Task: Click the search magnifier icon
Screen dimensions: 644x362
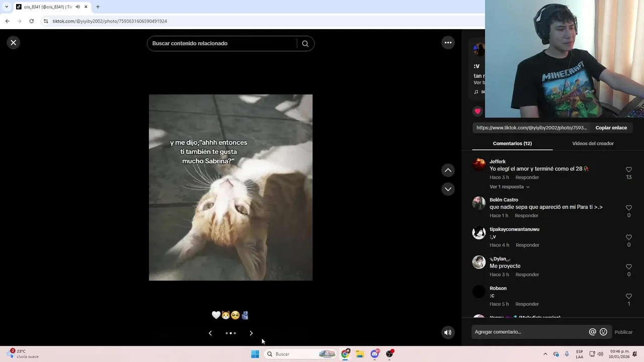Action: pyautogui.click(x=305, y=44)
